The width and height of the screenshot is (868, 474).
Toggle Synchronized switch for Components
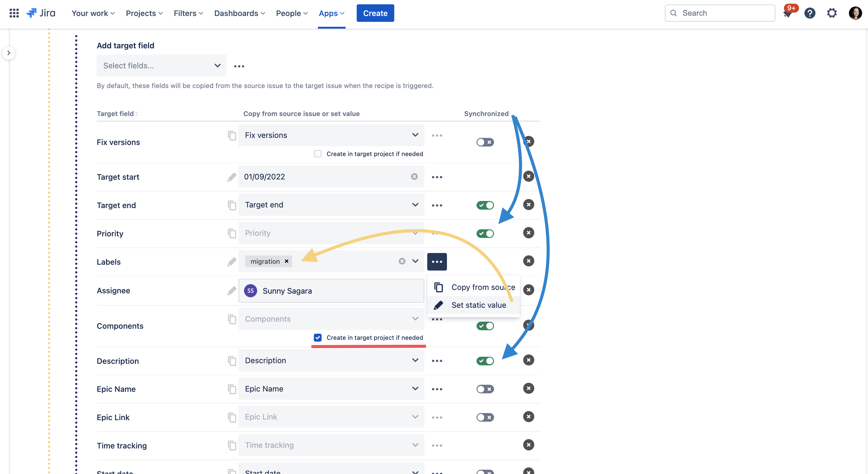tap(485, 326)
